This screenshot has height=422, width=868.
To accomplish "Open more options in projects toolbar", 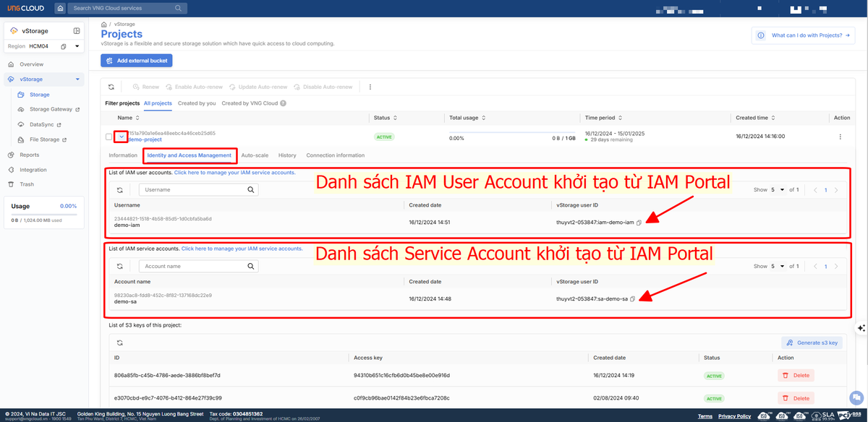I will 370,87.
